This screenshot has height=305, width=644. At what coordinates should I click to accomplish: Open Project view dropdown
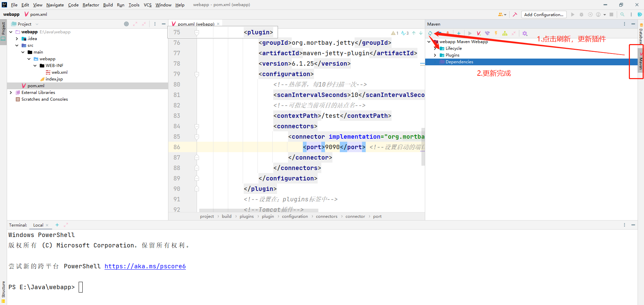pyautogui.click(x=25, y=24)
